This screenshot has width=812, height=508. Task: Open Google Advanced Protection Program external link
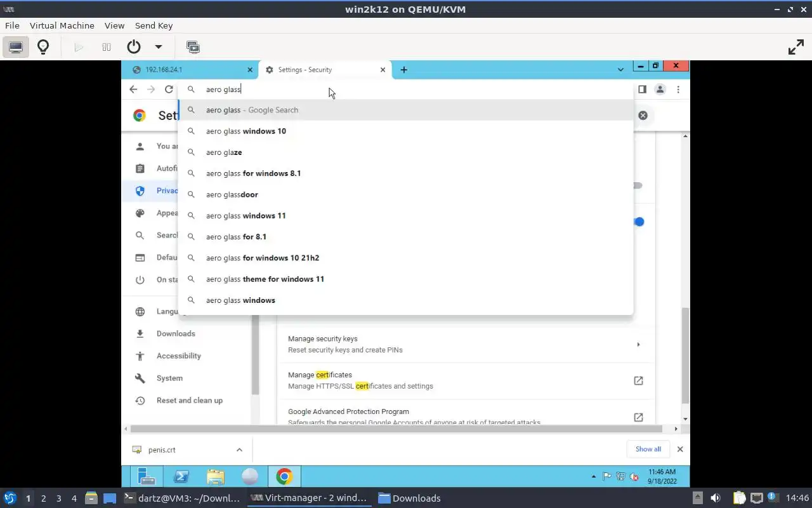tap(638, 417)
